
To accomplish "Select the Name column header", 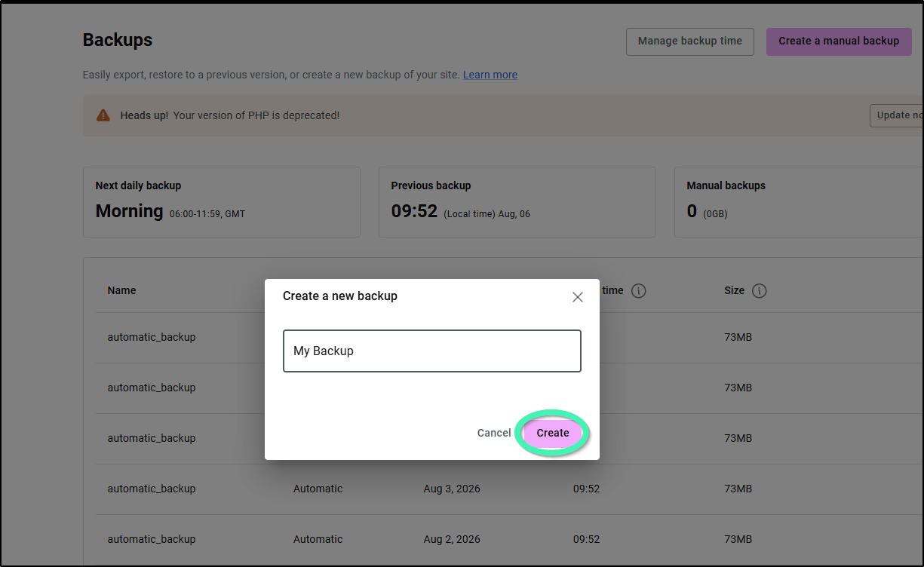I will [x=121, y=290].
